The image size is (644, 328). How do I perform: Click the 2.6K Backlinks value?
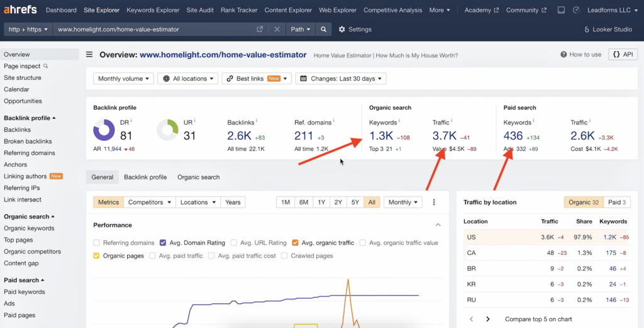coord(238,135)
